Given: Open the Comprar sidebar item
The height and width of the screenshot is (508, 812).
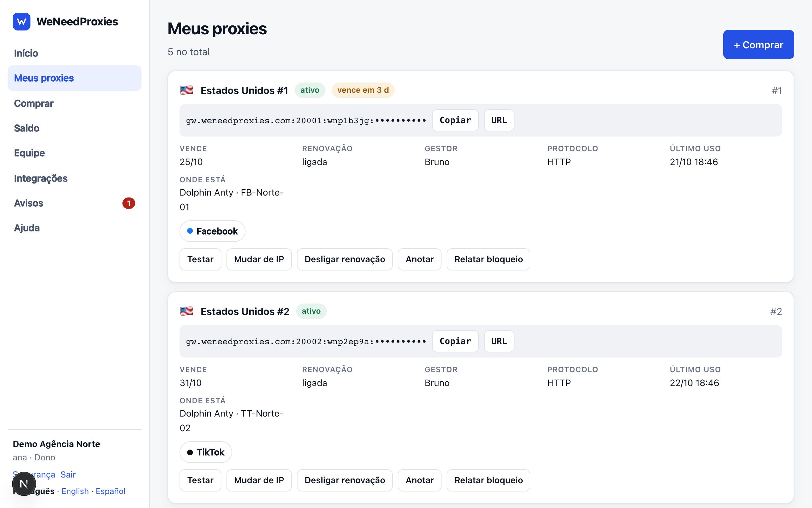Looking at the screenshot, I should pyautogui.click(x=75, y=103).
